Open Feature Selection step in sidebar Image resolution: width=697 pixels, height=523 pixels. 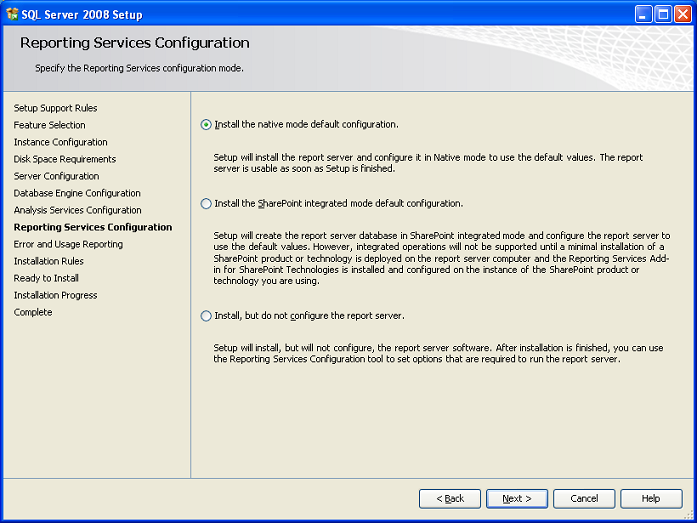pos(49,125)
